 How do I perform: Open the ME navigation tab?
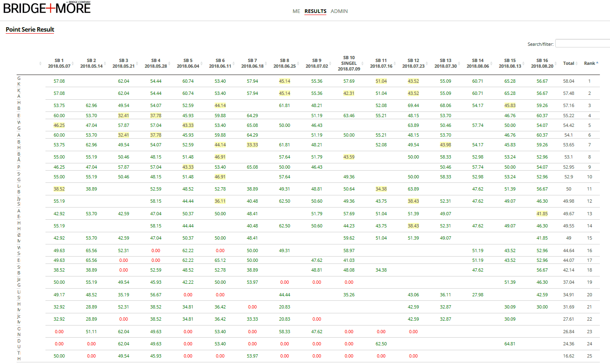tap(296, 11)
